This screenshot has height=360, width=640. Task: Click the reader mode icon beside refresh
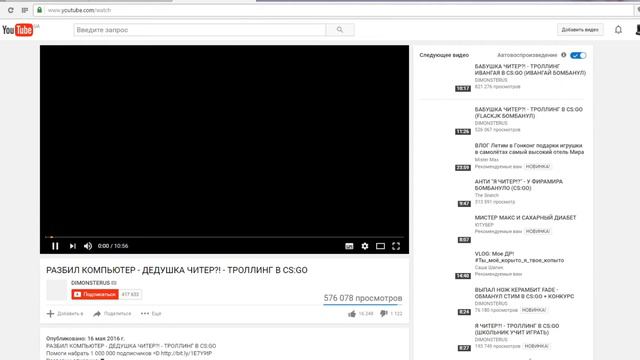[x=24, y=10]
